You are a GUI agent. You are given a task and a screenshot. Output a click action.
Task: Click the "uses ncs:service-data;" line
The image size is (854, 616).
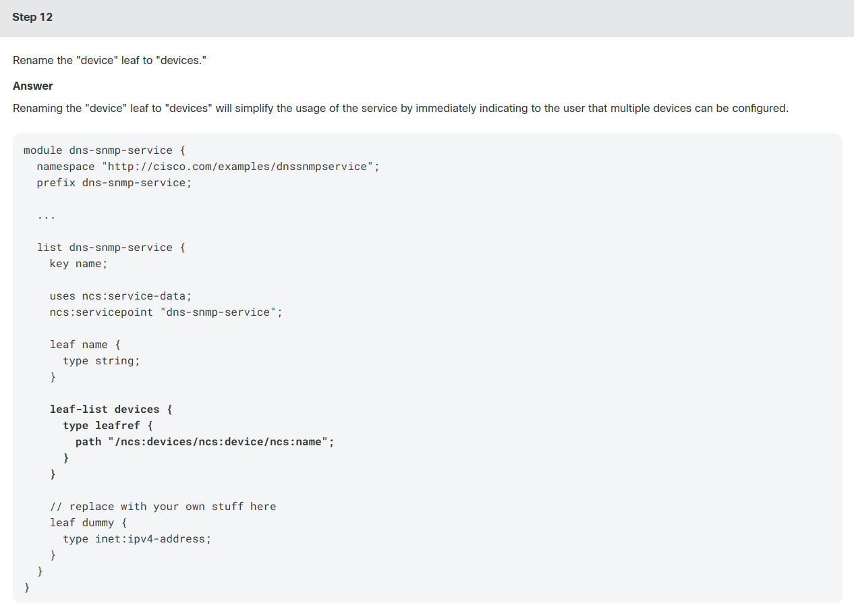tap(121, 296)
